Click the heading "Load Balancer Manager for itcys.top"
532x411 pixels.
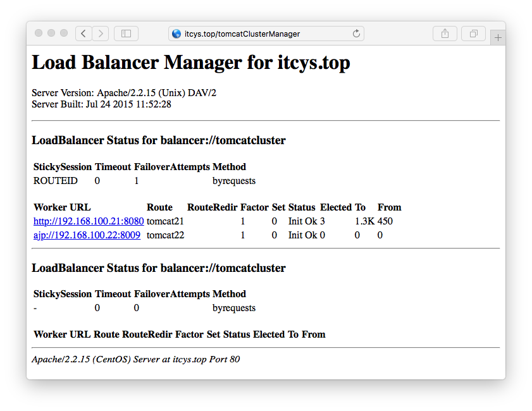click(191, 63)
